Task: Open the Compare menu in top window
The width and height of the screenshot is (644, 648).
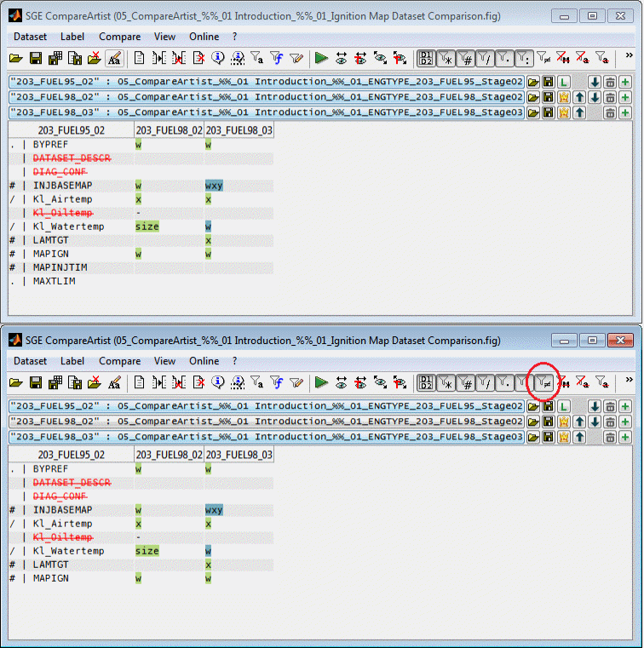Action: click(x=120, y=37)
